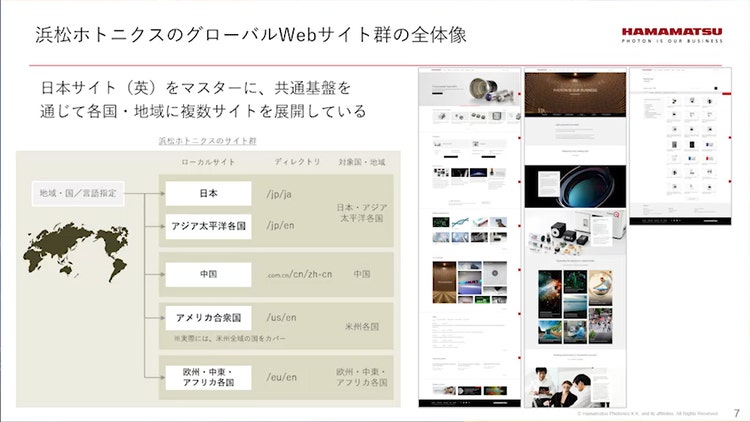
Task: Click the 米州各国 target region text
Action: [x=362, y=327]
